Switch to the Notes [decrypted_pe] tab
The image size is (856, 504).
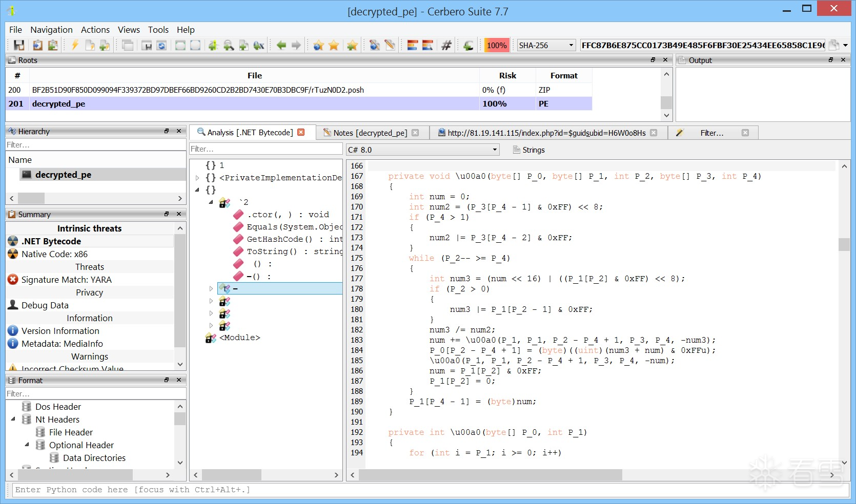pos(370,133)
